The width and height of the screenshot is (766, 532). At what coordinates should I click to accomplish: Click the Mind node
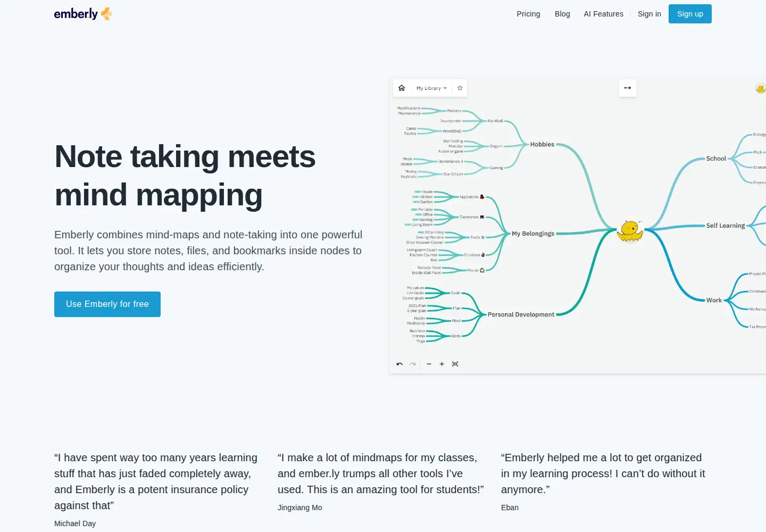pos(456,321)
